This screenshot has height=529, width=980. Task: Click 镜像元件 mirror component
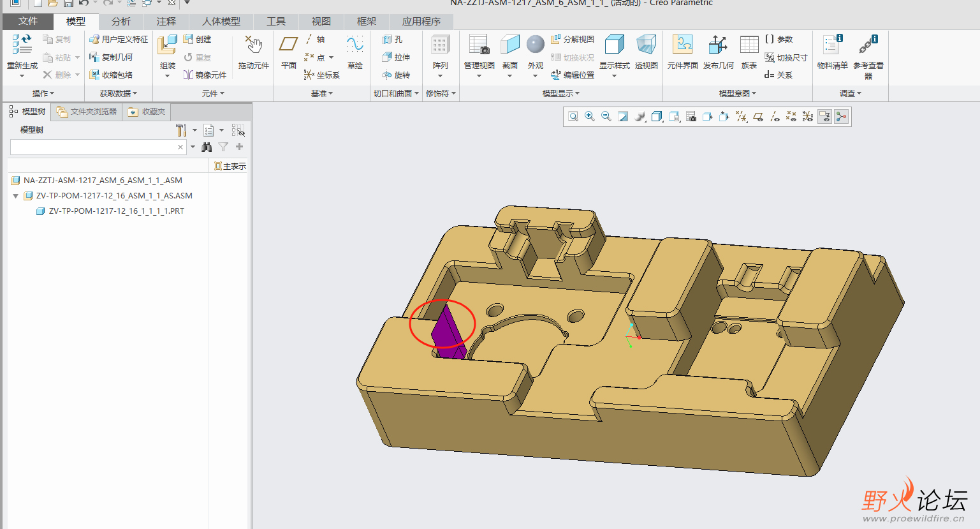pos(205,75)
